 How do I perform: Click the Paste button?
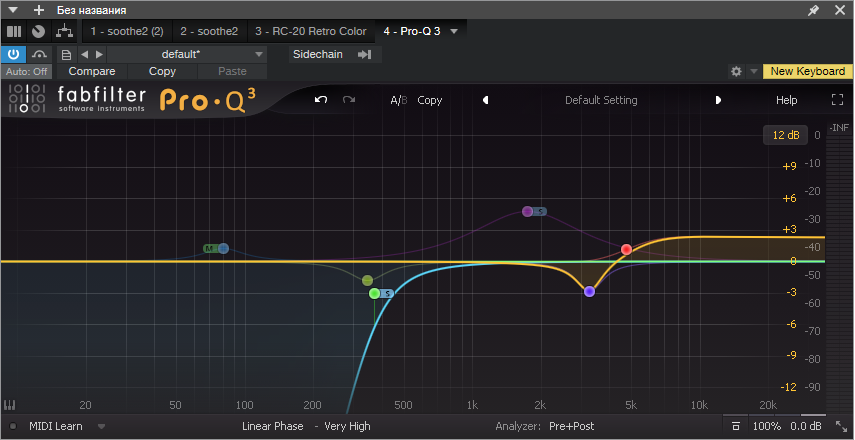coord(232,71)
